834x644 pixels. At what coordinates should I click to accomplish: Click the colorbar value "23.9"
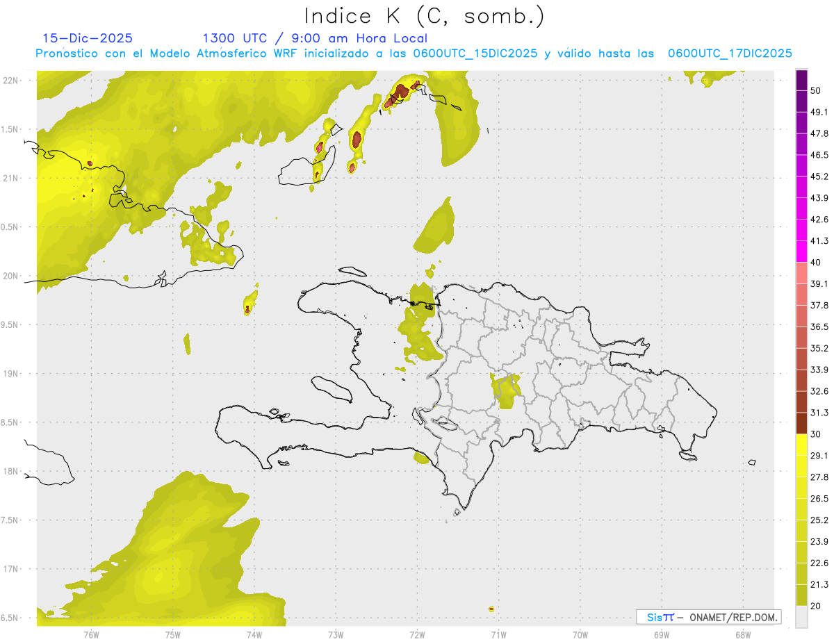pyautogui.click(x=819, y=542)
